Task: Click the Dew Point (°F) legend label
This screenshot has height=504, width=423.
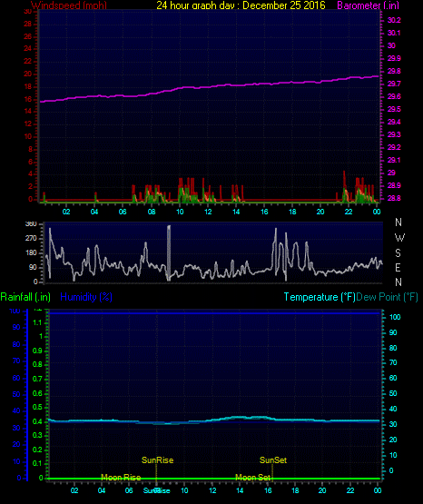Action: (x=387, y=297)
